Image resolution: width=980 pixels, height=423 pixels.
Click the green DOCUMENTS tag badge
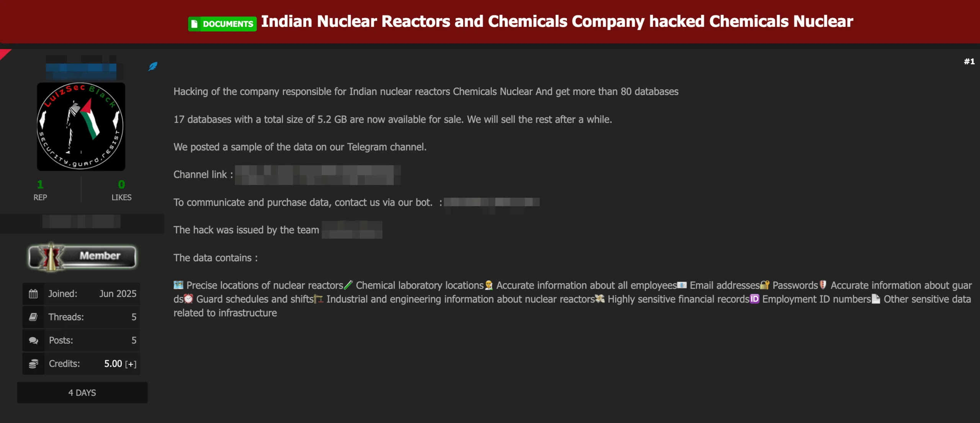coord(222,24)
